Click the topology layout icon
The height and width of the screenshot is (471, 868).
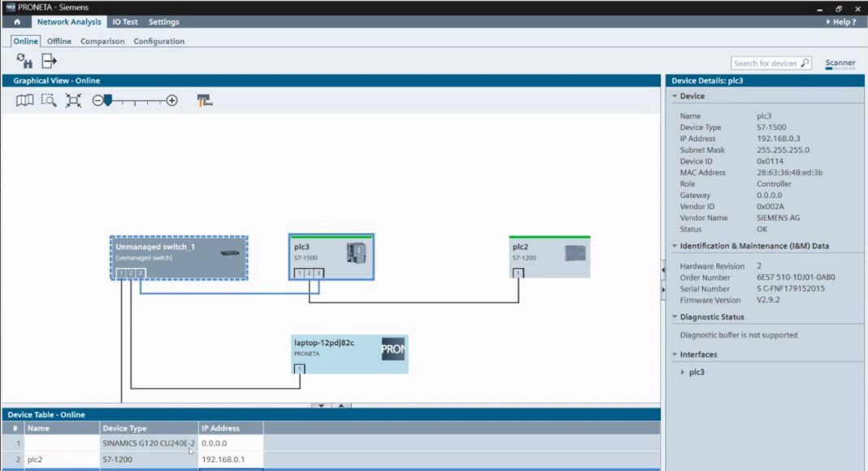pyautogui.click(x=202, y=100)
